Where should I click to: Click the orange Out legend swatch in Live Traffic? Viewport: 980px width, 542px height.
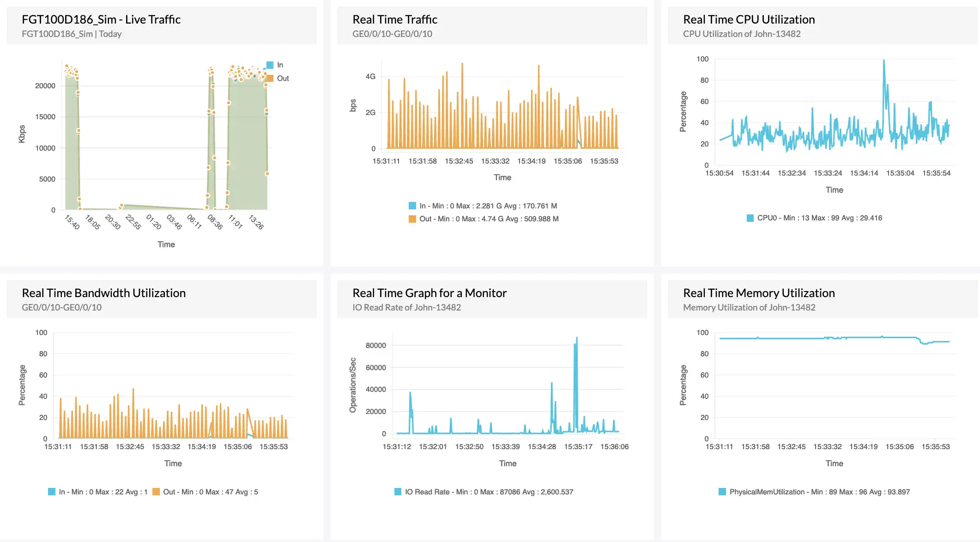pos(270,79)
